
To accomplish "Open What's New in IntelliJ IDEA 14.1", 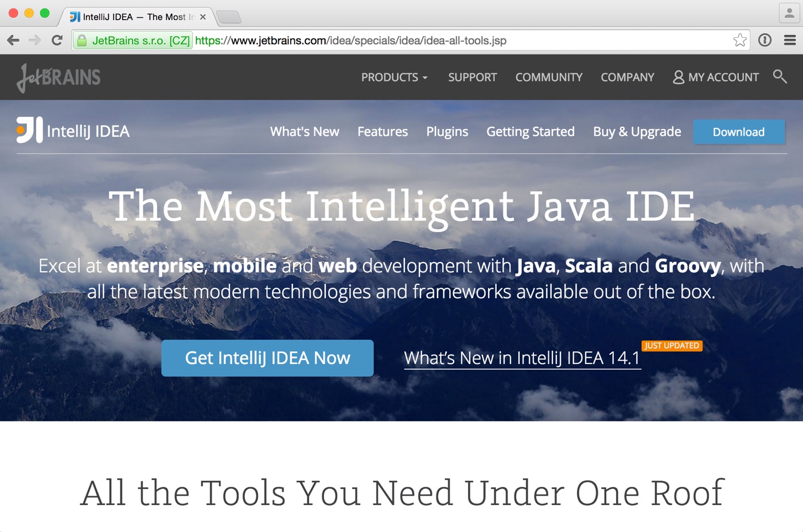I will (x=522, y=358).
